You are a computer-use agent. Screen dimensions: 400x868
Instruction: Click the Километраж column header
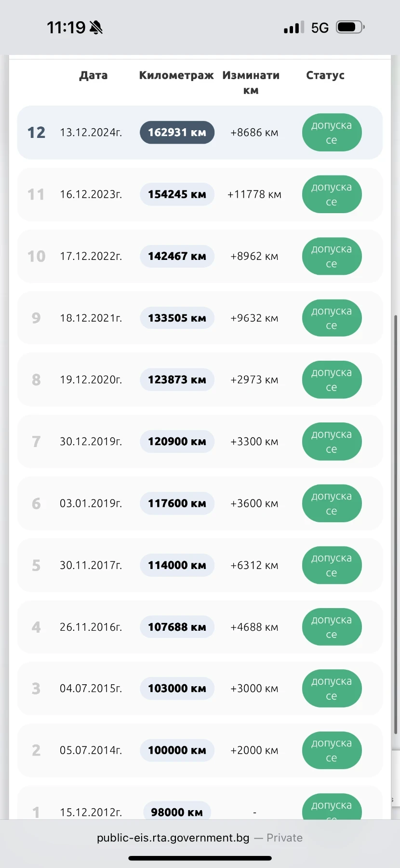click(x=176, y=75)
